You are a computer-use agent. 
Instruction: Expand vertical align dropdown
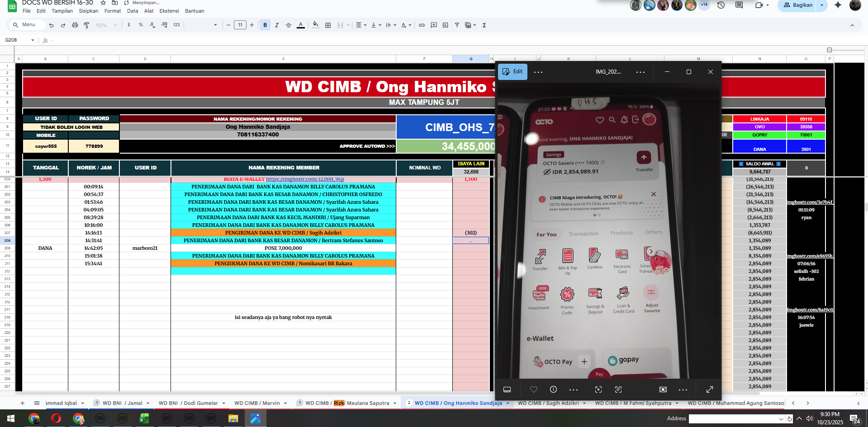376,25
